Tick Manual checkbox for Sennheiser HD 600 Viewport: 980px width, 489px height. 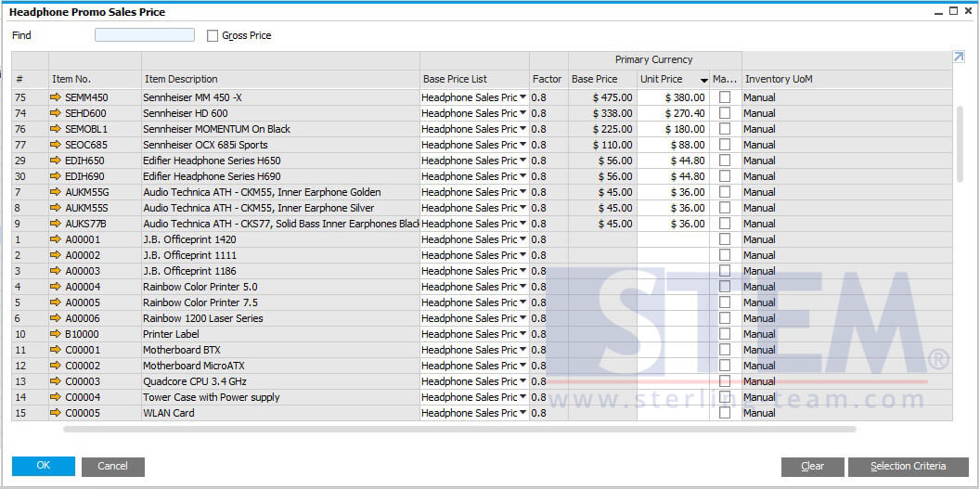pyautogui.click(x=725, y=113)
